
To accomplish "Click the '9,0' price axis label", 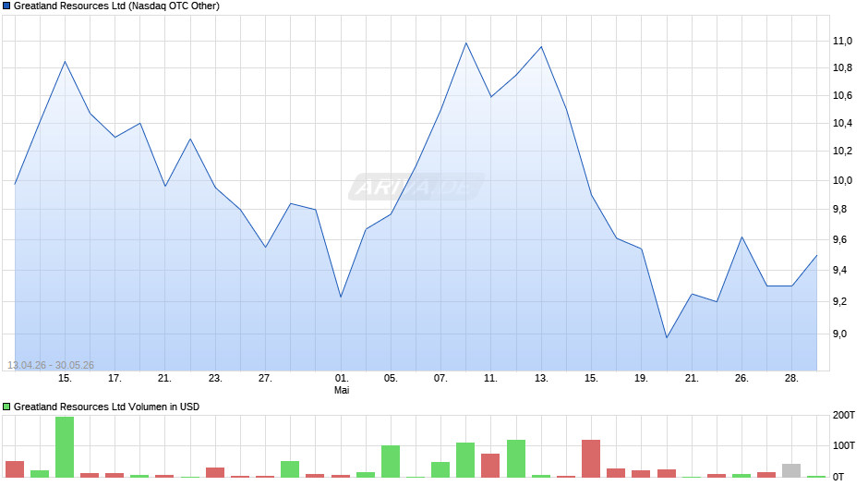I will click(x=839, y=334).
